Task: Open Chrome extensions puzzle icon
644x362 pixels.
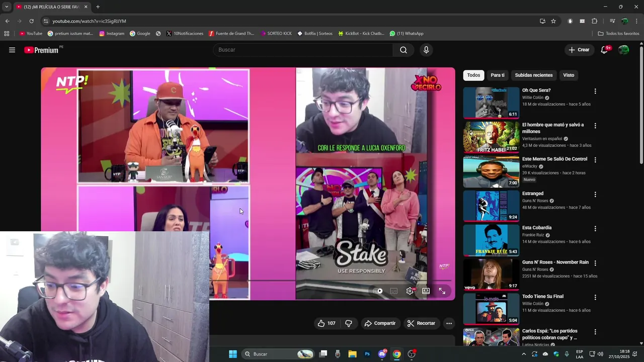Action: (594, 21)
